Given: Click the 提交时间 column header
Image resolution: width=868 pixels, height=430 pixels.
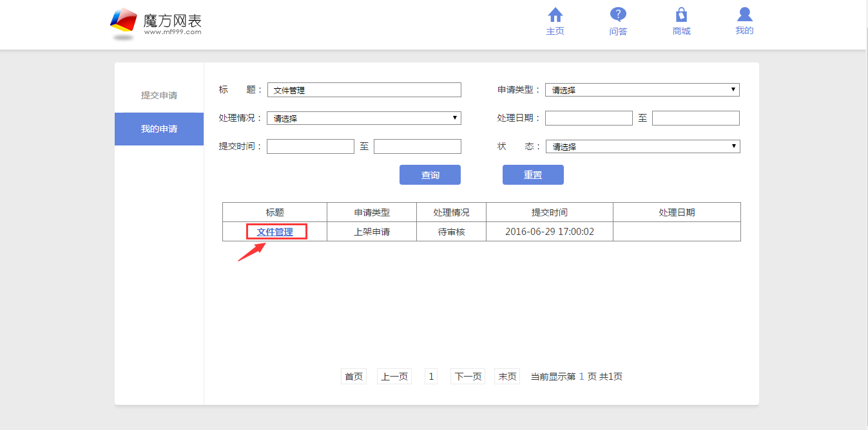Looking at the screenshot, I should tap(550, 212).
